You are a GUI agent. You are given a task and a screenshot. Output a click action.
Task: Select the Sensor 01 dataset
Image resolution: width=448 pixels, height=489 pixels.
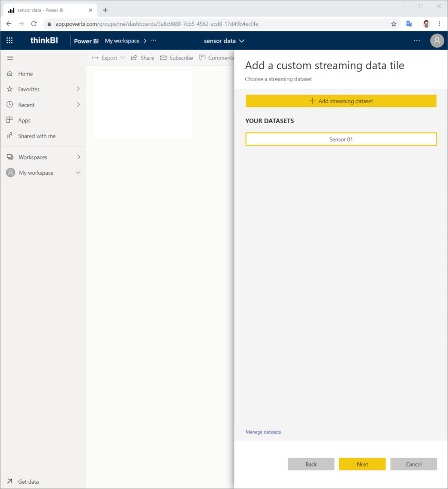point(341,139)
